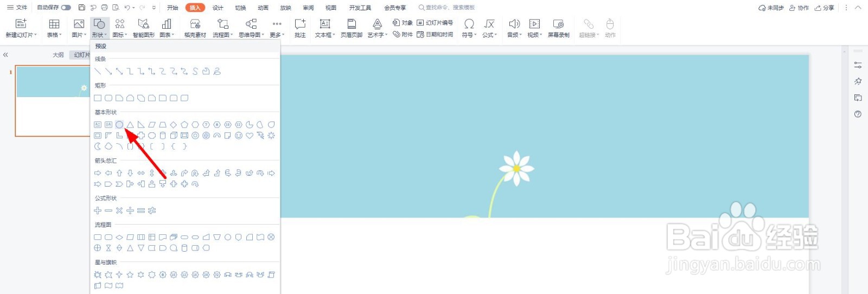Viewport: 868px width, 294px height.
Task: Select the horizontal text box shape
Action: click(x=98, y=125)
